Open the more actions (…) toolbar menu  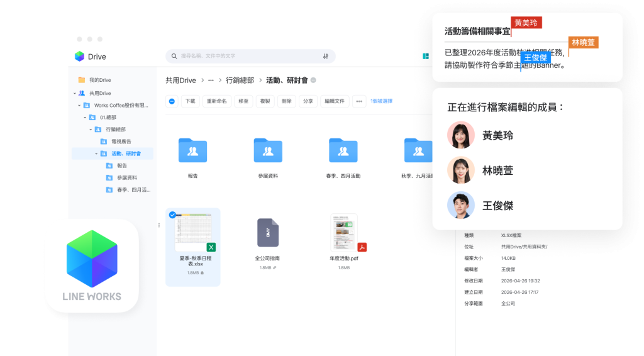pyautogui.click(x=359, y=101)
